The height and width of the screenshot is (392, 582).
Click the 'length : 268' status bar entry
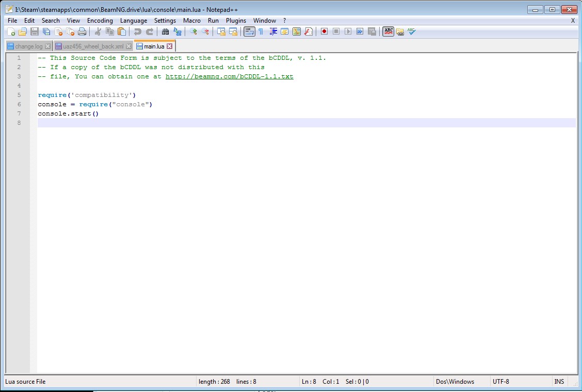coord(214,382)
